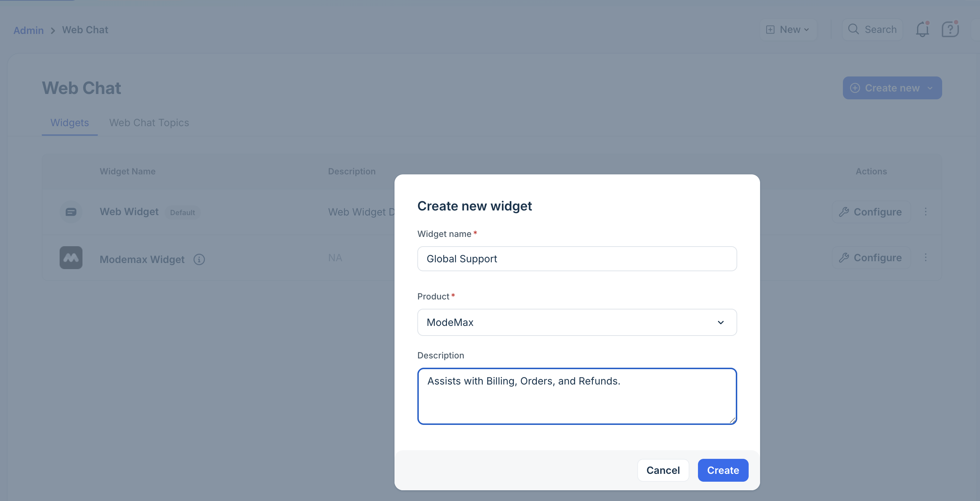Configure the Web Widget
Viewport: 980px width, 501px height.
pyautogui.click(x=871, y=212)
